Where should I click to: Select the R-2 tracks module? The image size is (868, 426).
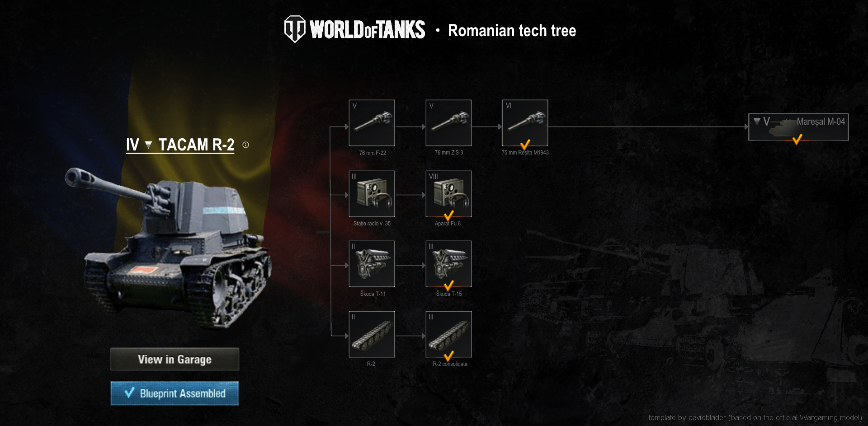click(372, 334)
